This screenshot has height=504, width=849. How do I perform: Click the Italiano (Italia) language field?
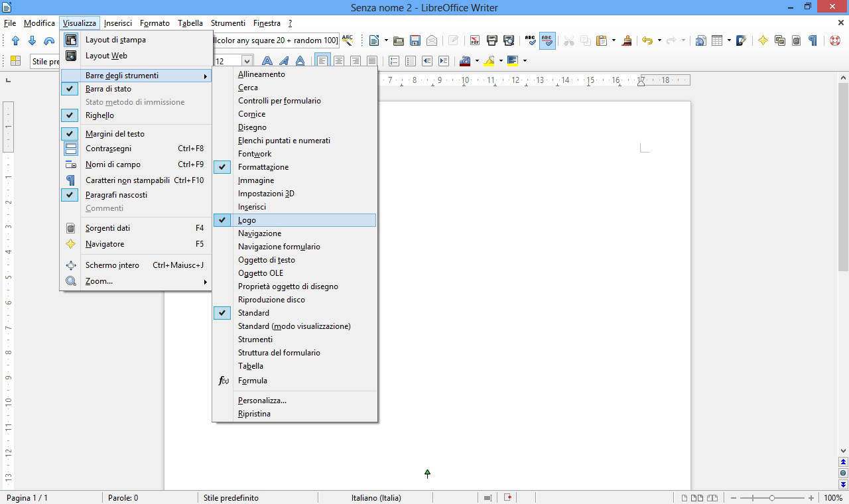(376, 498)
